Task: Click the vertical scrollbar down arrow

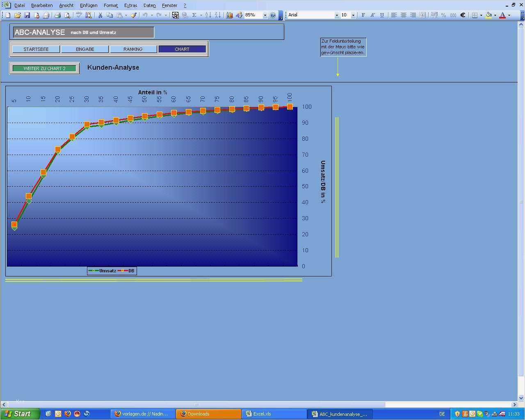Action: tap(522, 398)
